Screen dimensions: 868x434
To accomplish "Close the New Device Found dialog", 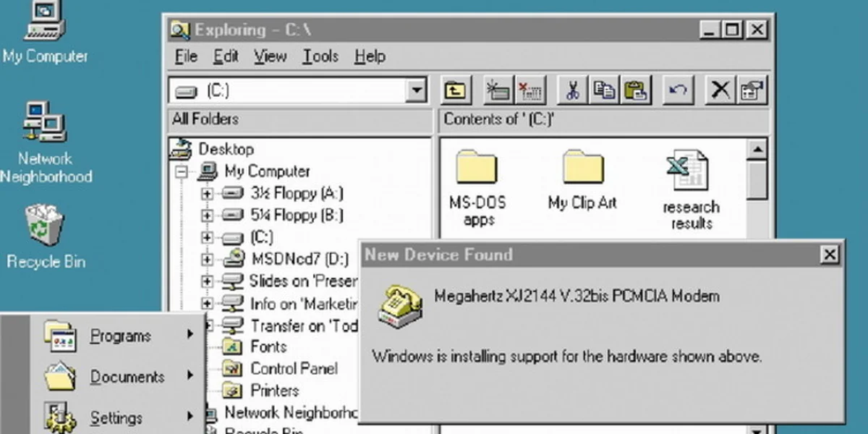I will [829, 255].
